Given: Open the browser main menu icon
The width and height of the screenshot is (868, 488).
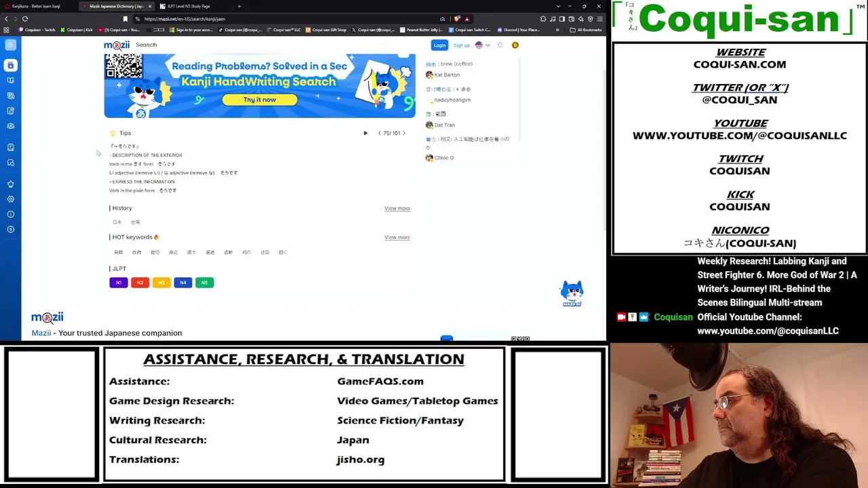Looking at the screenshot, I should click(599, 19).
